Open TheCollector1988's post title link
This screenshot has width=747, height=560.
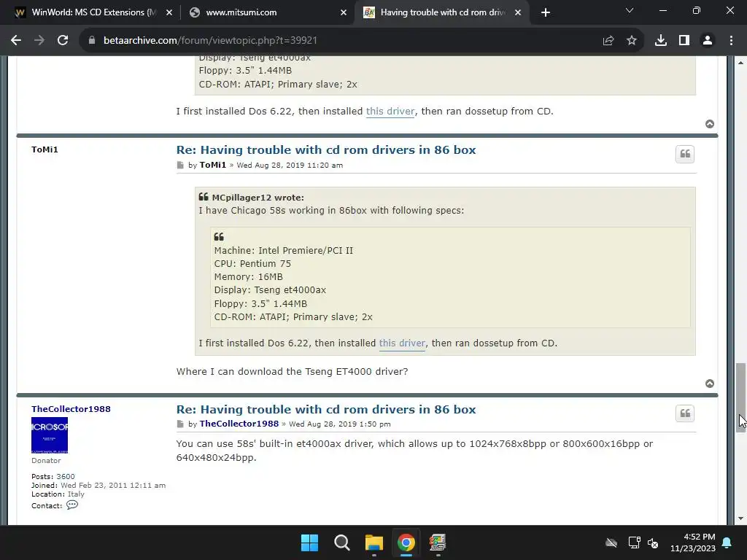click(326, 409)
